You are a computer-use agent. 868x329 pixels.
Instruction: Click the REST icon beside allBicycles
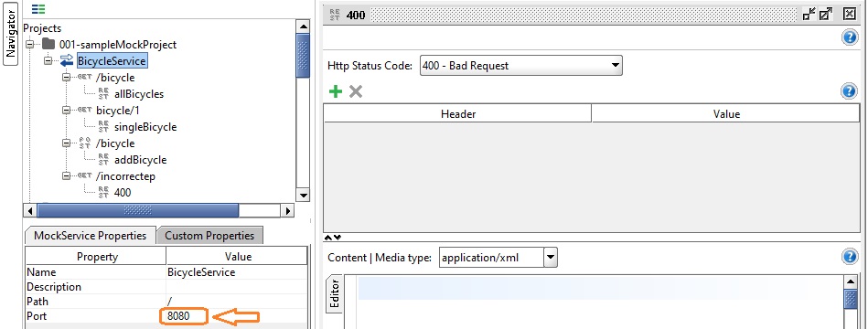click(x=103, y=94)
